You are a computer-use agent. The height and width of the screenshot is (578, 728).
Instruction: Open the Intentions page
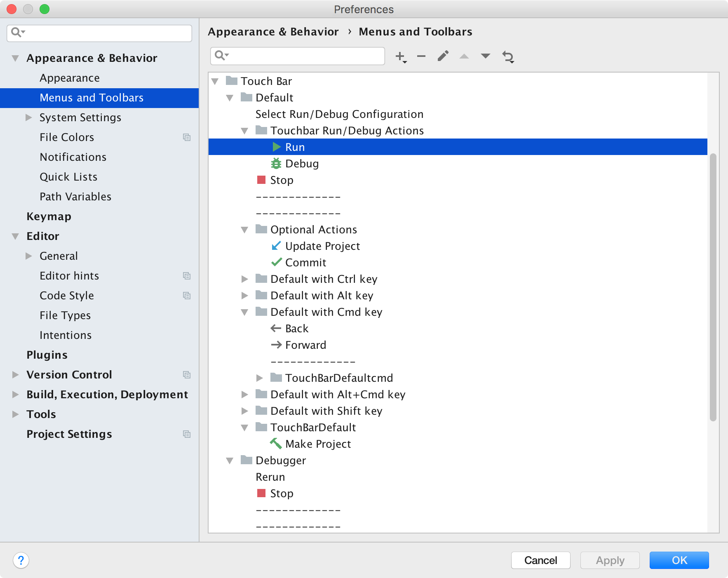point(66,335)
